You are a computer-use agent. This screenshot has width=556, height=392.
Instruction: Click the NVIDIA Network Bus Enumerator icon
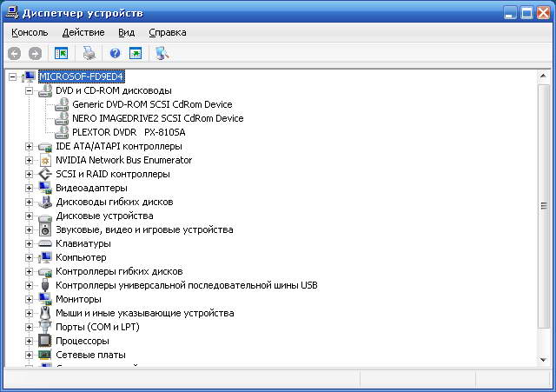(45, 160)
